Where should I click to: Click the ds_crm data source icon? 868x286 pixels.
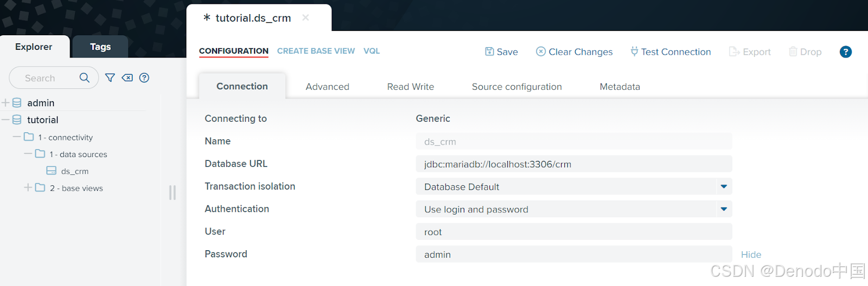(52, 171)
